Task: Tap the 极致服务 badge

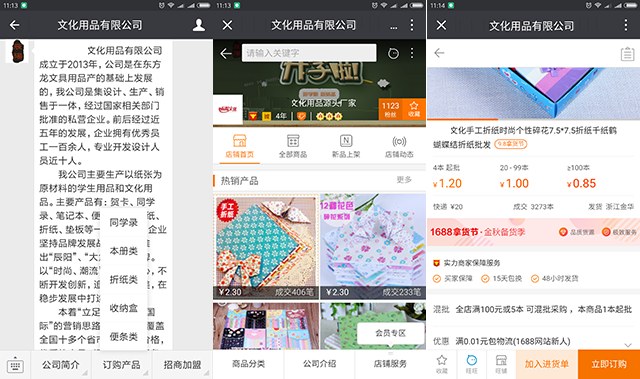Action: point(619,232)
